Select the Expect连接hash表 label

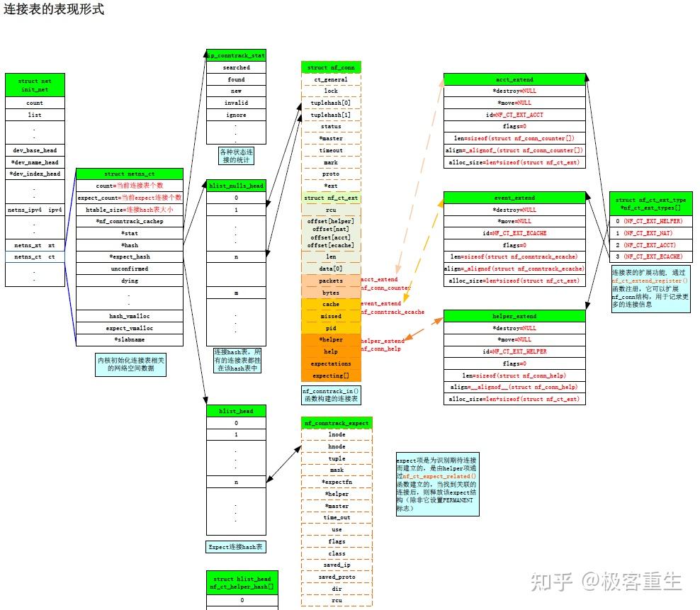point(235,546)
